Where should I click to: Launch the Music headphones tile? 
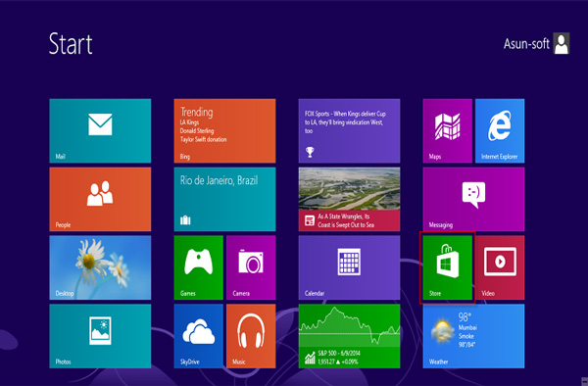pyautogui.click(x=251, y=336)
